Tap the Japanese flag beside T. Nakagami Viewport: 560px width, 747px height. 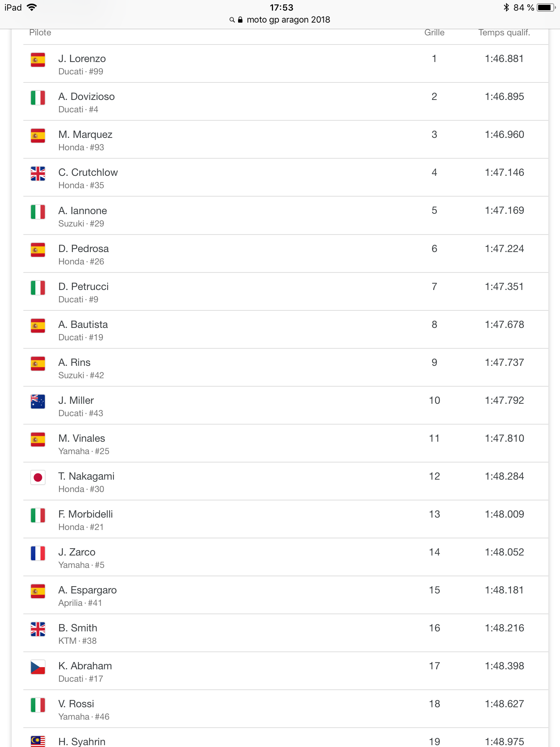pyautogui.click(x=38, y=477)
